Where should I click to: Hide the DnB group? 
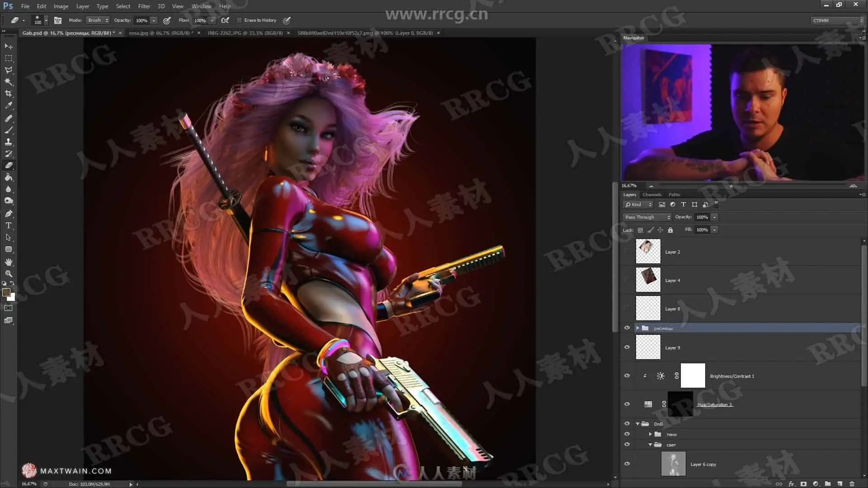pyautogui.click(x=627, y=424)
